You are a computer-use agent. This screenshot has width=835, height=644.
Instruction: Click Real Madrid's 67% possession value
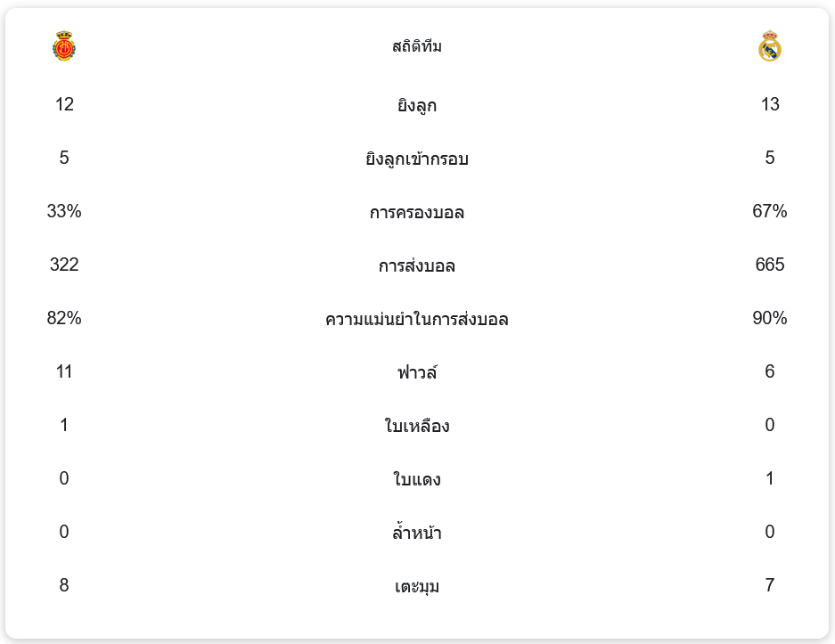coord(770,211)
